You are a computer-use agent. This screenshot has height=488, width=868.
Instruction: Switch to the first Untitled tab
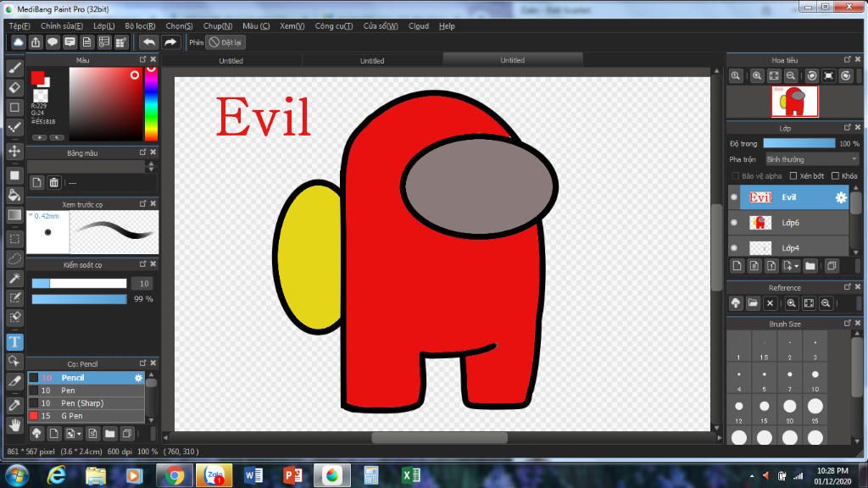point(231,61)
